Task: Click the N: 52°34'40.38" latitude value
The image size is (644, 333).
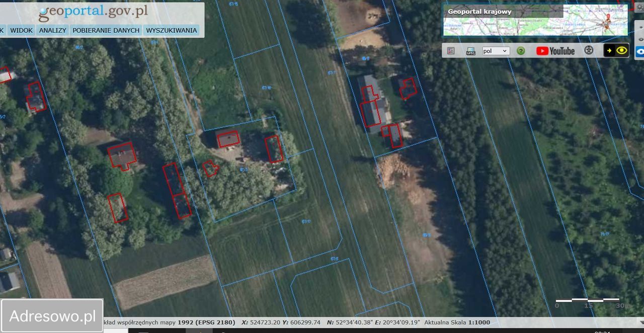Action: [x=350, y=322]
